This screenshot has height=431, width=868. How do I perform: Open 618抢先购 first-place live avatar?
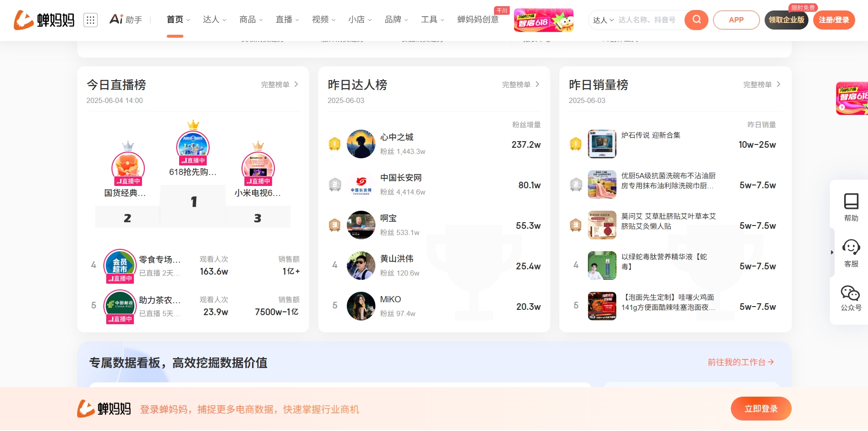193,147
